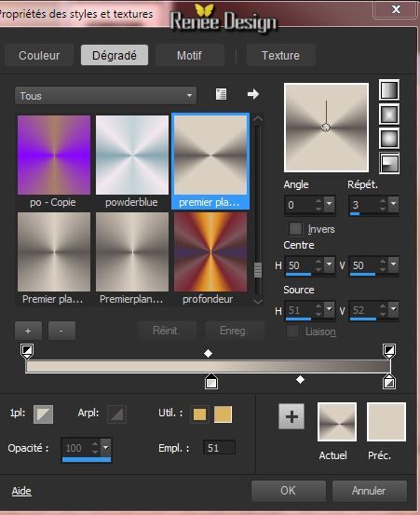The image size is (420, 515).
Task: Select the linear gradient style icon
Action: (389, 90)
